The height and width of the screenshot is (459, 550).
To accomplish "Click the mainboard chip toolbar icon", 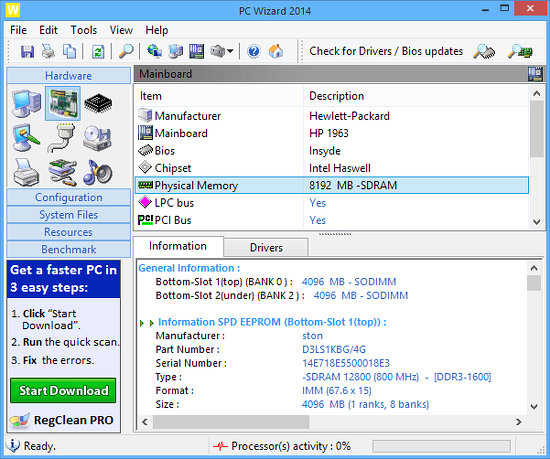I will (196, 51).
